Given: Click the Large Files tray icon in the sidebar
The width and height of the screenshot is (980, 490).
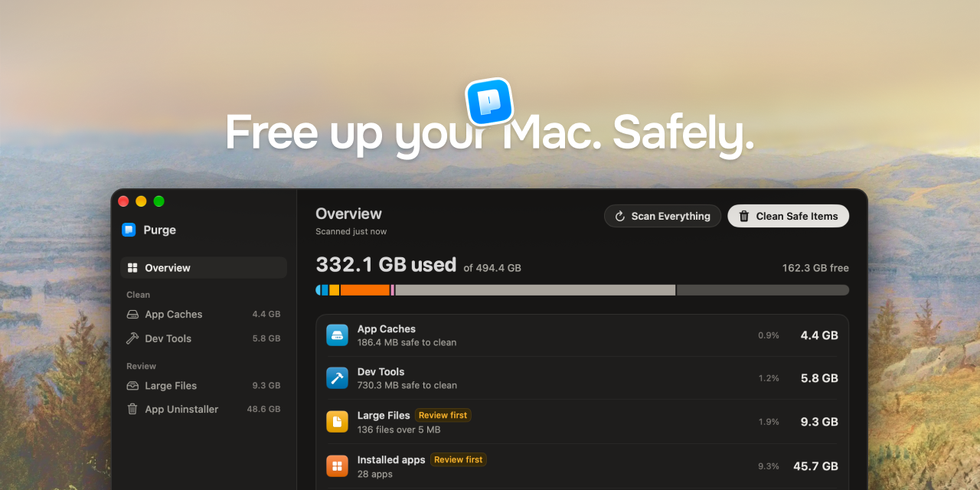Looking at the screenshot, I should tap(132, 386).
